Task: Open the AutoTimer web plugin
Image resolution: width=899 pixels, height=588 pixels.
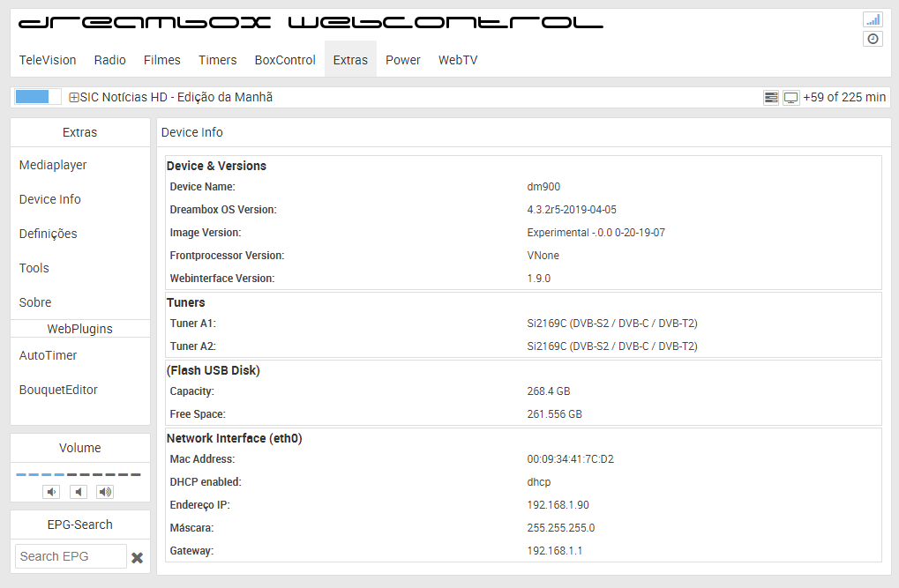Action: tap(49, 355)
